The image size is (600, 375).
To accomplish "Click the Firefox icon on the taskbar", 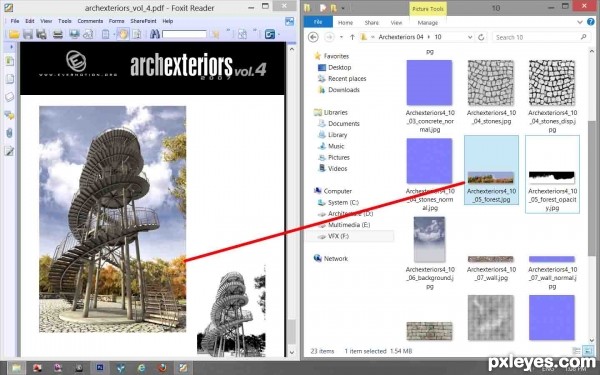I will [163, 368].
